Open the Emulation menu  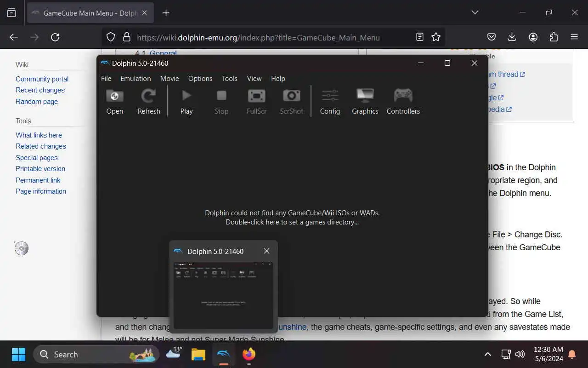click(x=136, y=79)
